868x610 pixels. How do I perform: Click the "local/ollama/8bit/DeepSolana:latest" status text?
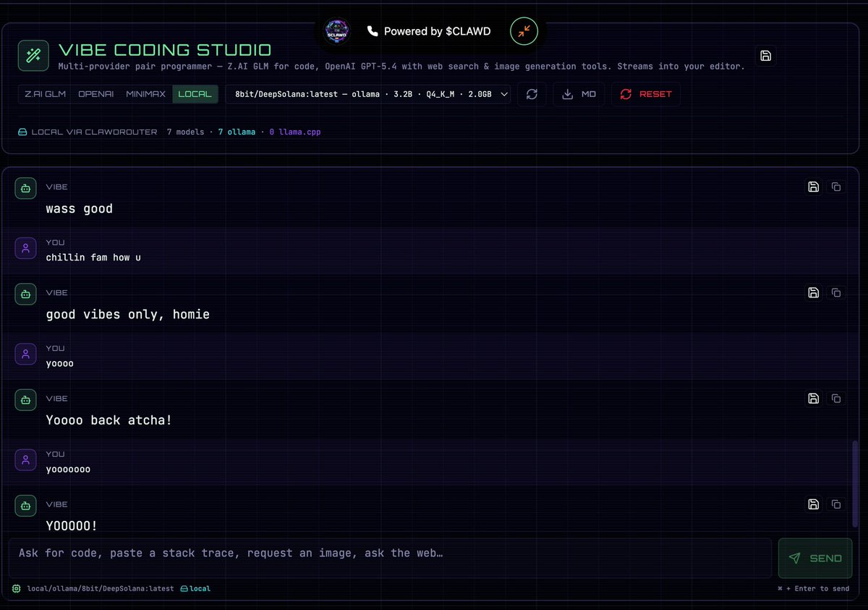(x=101, y=588)
